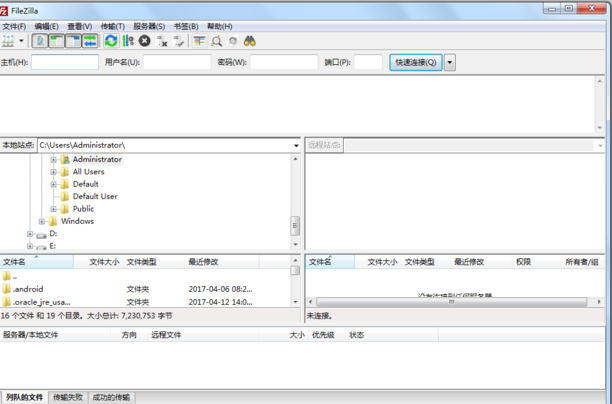612x404 pixels.
Task: Expand the All Users folder node
Action: [x=53, y=172]
